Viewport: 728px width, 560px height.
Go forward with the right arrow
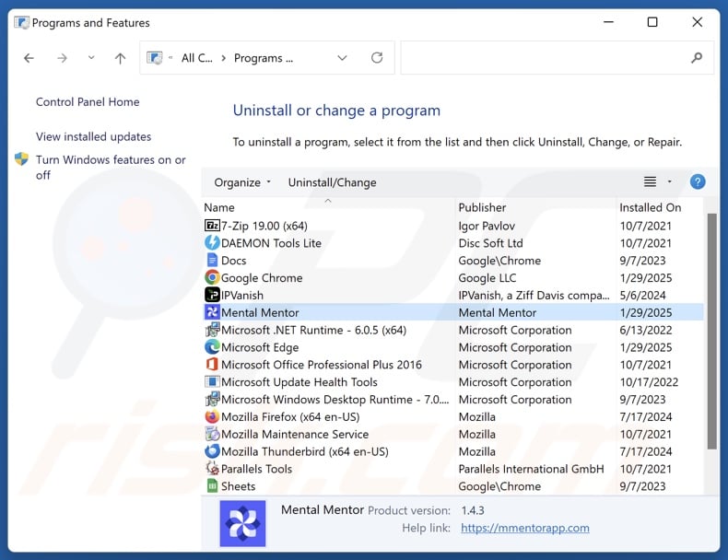pos(62,58)
